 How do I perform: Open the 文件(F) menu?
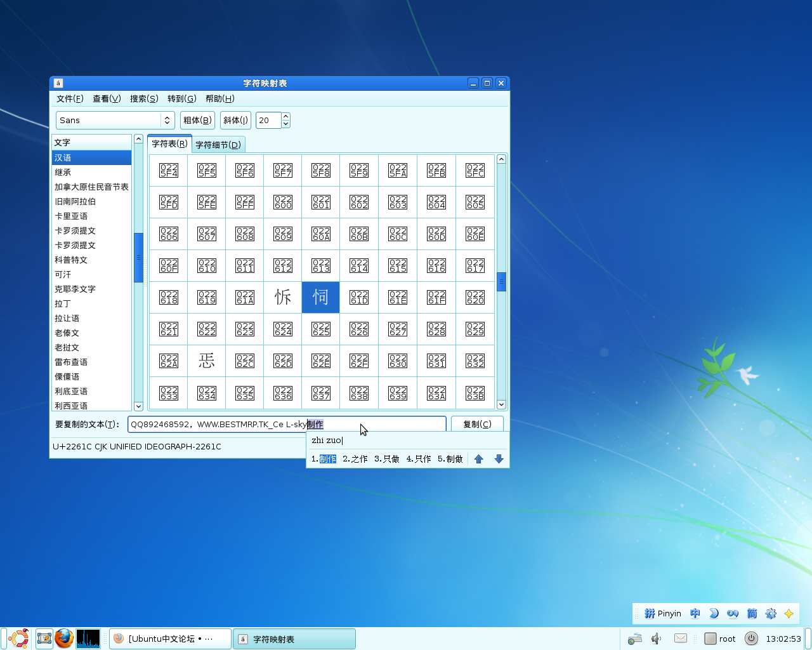pyautogui.click(x=70, y=98)
